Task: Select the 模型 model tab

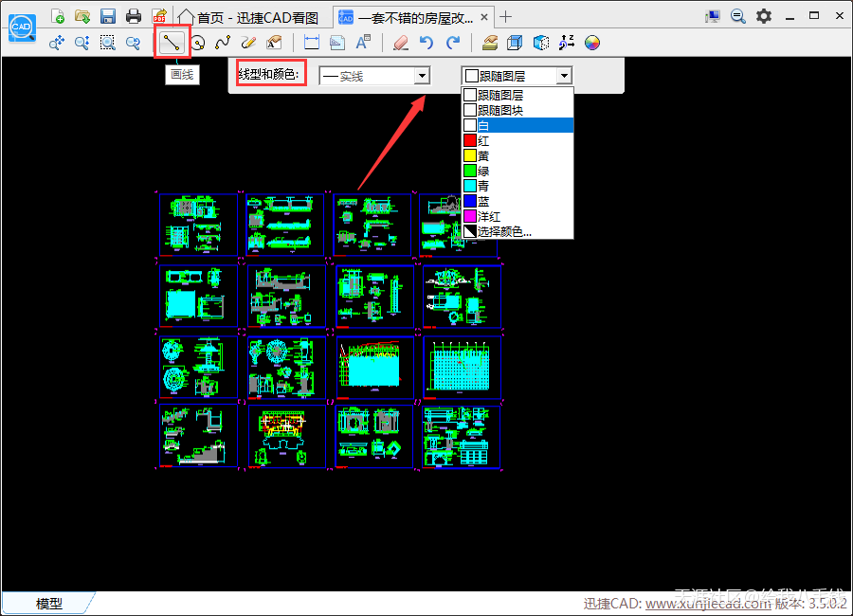Action: click(x=48, y=603)
